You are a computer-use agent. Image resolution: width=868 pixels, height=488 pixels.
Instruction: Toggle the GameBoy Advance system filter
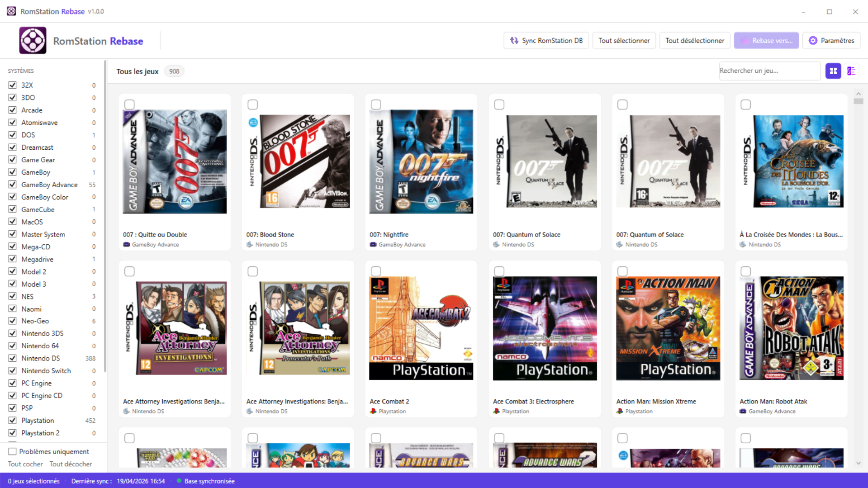[x=13, y=185]
